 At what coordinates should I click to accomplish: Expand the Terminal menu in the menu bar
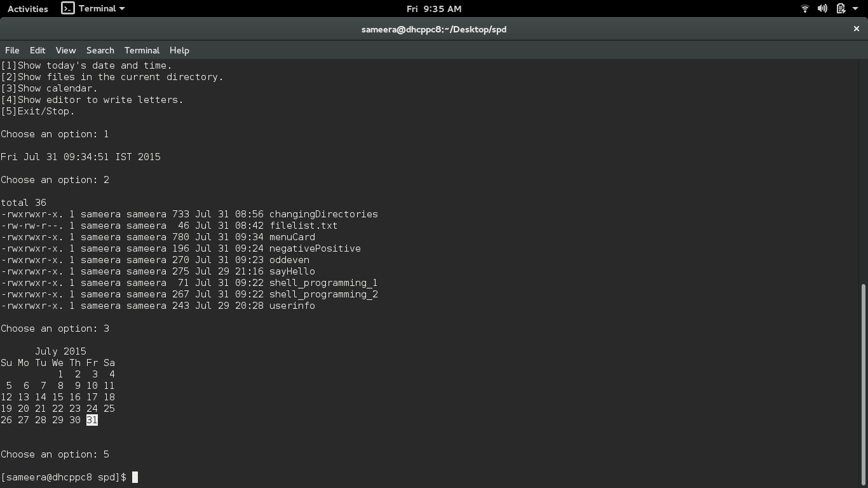pos(141,50)
